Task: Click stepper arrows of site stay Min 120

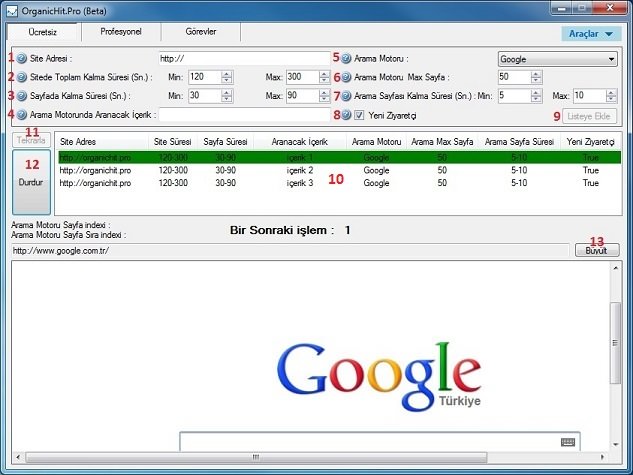Action: coord(227,77)
